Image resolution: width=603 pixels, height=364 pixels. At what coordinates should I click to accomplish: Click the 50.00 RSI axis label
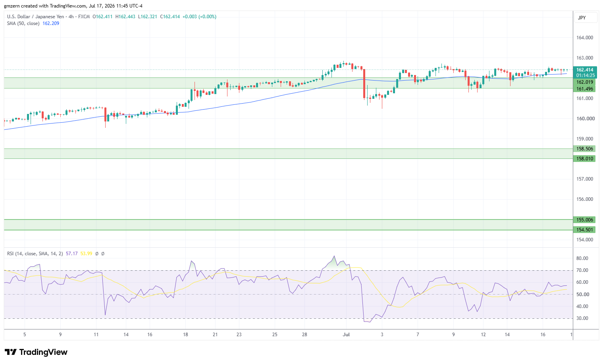click(582, 295)
